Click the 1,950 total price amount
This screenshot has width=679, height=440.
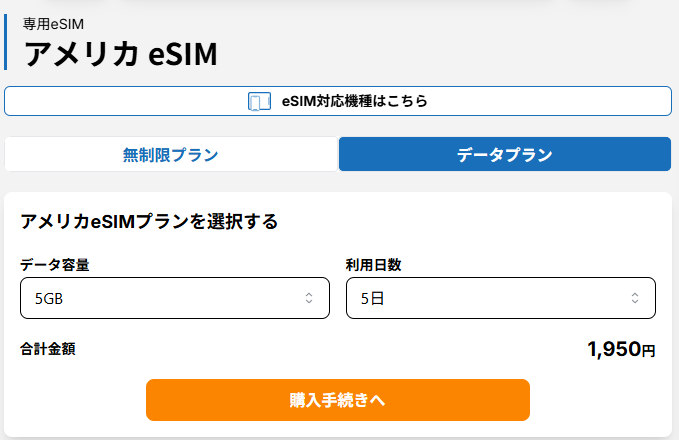[x=613, y=349]
